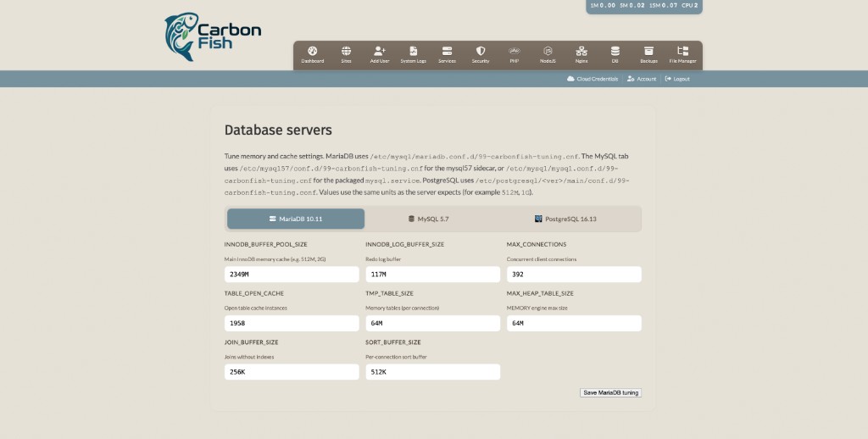Click the JOIN_BUFFER_SIZE label
868x439 pixels.
pyautogui.click(x=251, y=342)
